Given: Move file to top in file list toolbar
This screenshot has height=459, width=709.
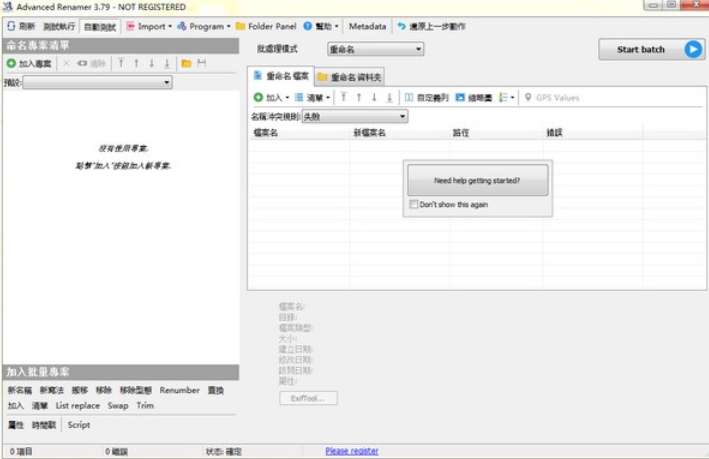Looking at the screenshot, I should pos(344,97).
